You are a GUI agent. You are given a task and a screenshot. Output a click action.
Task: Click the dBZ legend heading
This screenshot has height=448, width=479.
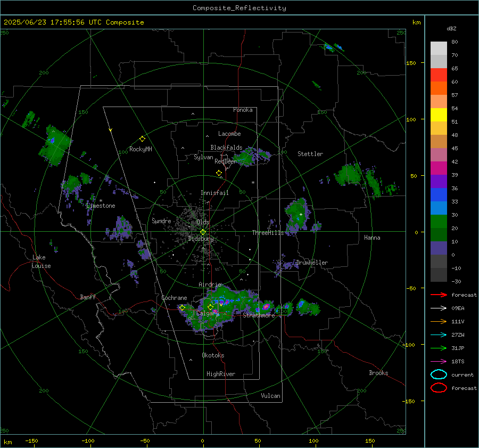click(451, 28)
